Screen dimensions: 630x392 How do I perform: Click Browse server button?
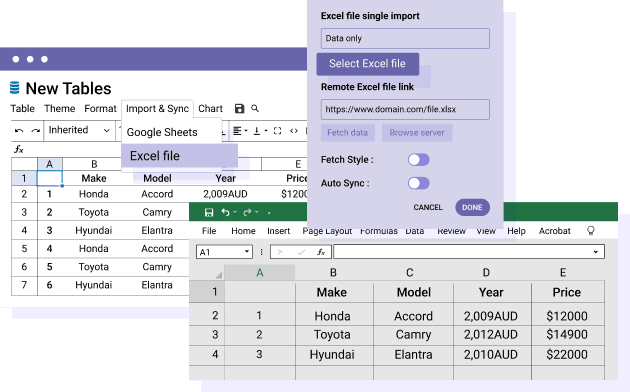(x=417, y=133)
